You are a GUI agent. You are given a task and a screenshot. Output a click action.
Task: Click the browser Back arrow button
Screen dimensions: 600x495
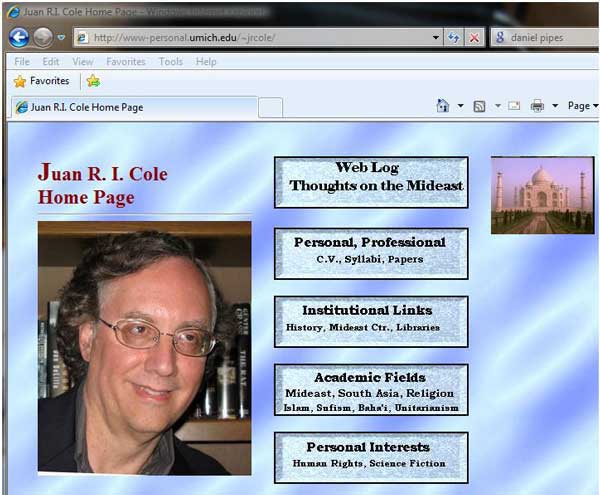[18, 38]
